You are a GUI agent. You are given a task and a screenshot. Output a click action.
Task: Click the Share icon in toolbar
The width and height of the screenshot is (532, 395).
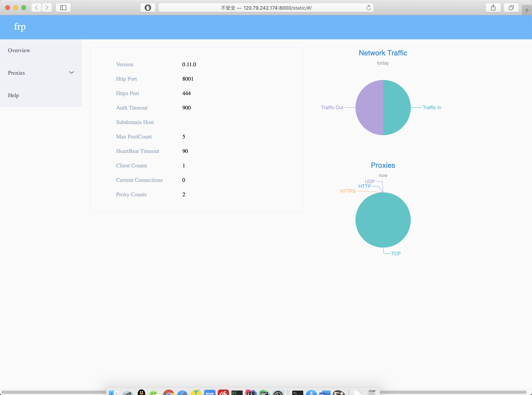[x=493, y=8]
